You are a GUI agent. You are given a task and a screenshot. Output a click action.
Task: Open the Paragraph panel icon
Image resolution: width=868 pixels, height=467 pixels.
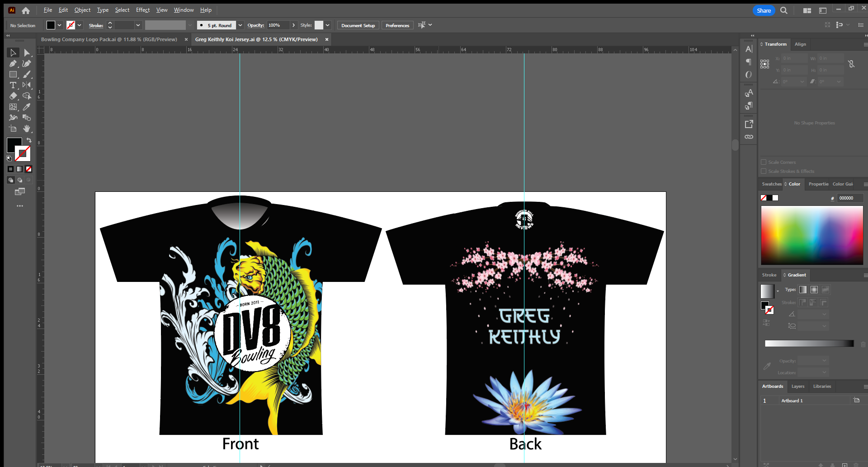[x=749, y=62]
